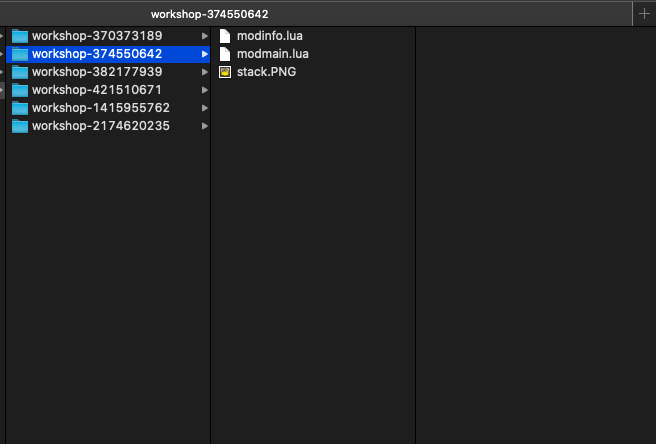Select the modinfo.lua file name
The width and height of the screenshot is (656, 444).
click(270, 36)
